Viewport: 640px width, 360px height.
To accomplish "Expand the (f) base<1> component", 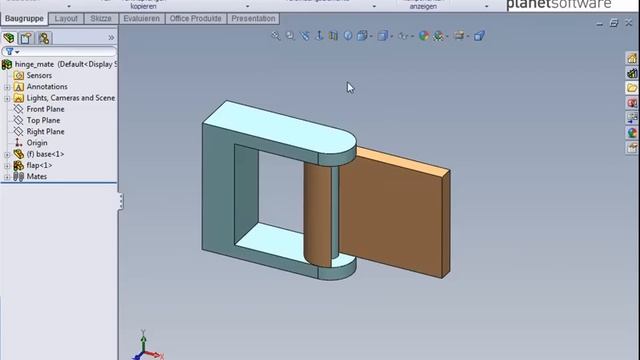I will tap(7, 155).
